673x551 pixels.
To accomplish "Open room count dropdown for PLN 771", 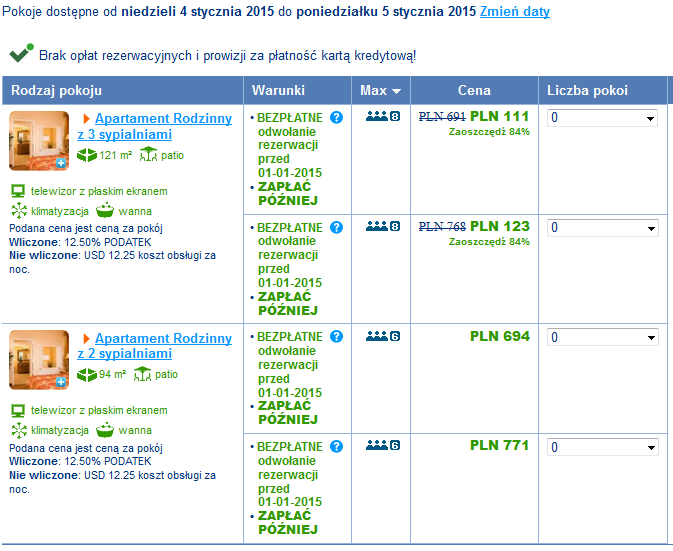I will [x=602, y=447].
